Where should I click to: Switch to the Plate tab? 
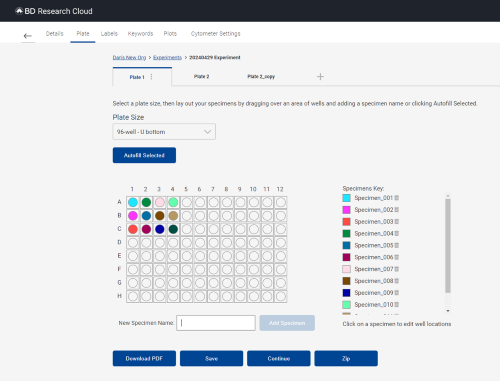coord(83,33)
